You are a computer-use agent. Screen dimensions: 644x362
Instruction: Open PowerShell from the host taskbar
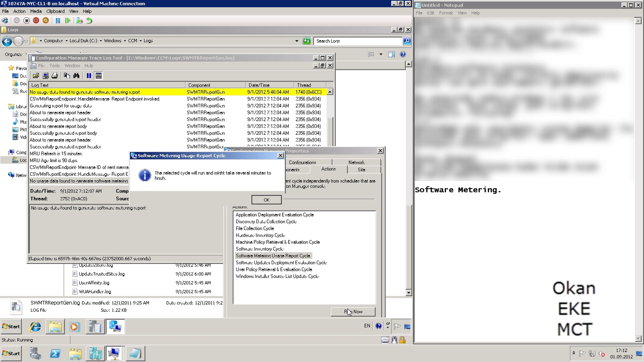coord(55,354)
